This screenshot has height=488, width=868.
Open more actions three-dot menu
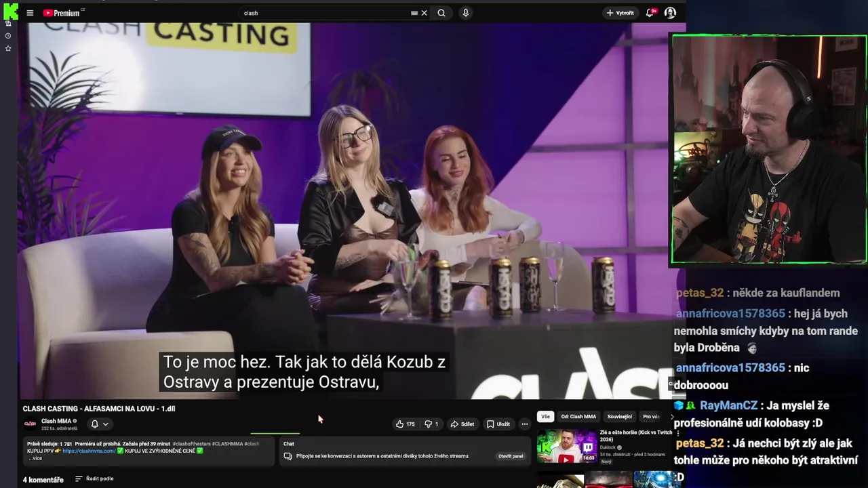click(x=524, y=424)
